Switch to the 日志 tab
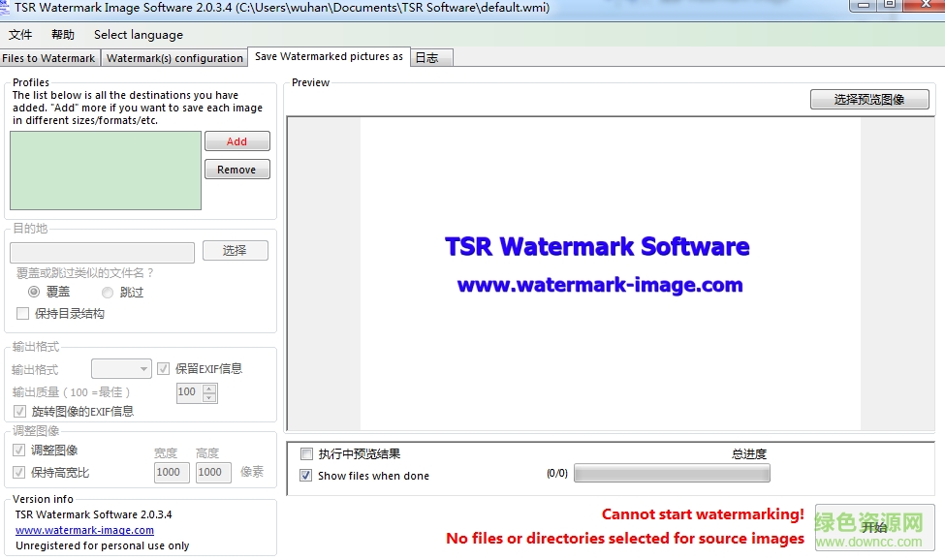945x560 pixels. click(x=429, y=57)
